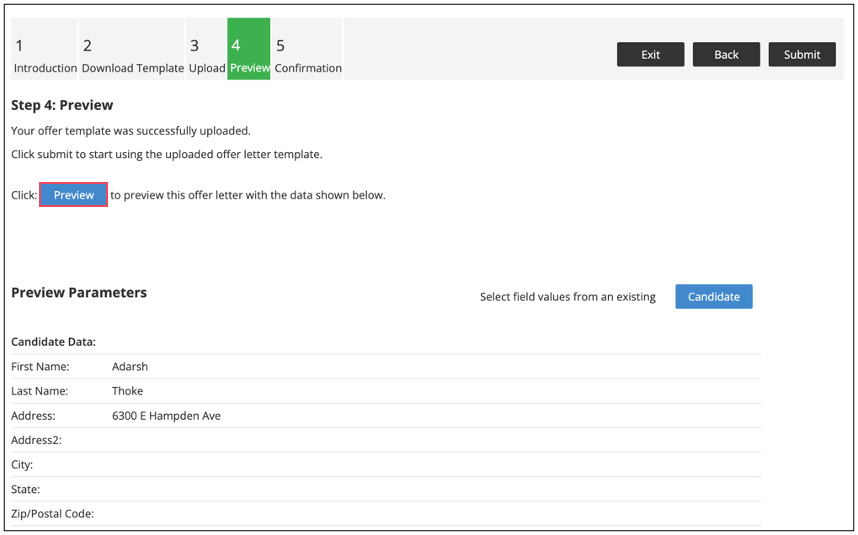Click the Step 4: Preview heading
The height and width of the screenshot is (535, 858).
pos(62,105)
